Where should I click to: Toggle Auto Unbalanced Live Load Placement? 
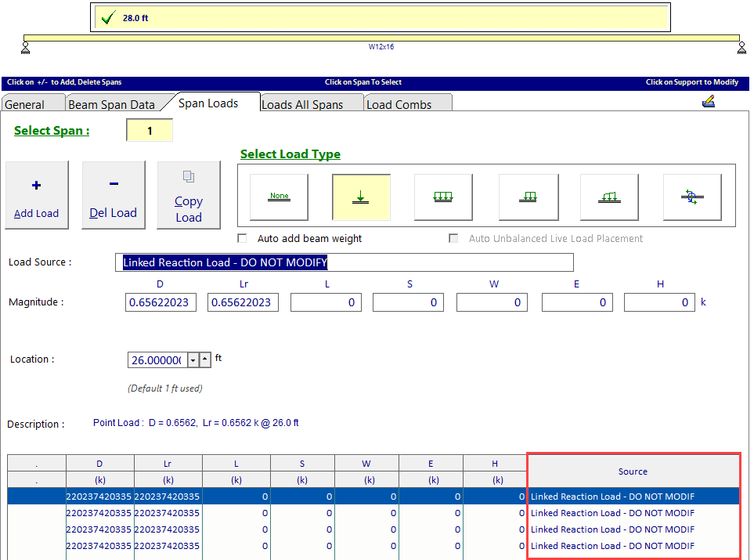click(453, 238)
